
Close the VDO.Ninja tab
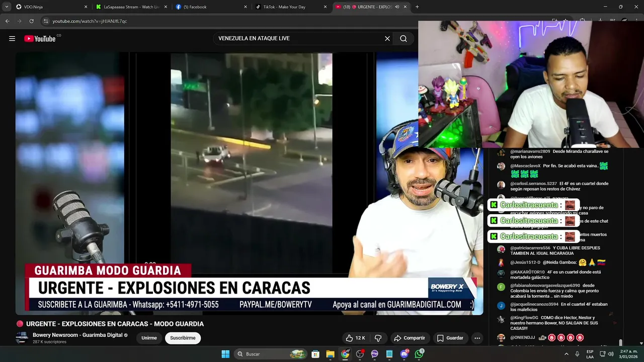(86, 7)
